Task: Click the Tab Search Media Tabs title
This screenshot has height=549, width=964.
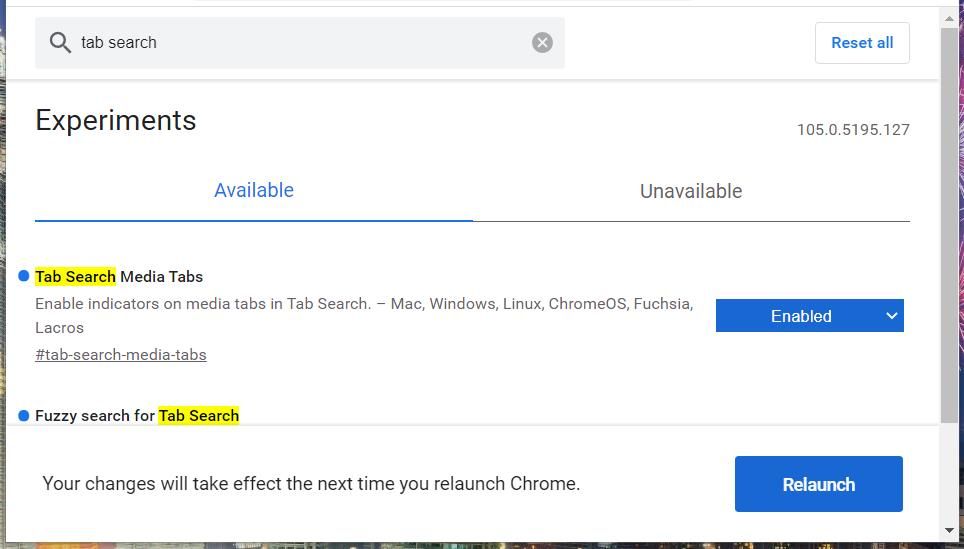Action: click(x=119, y=276)
